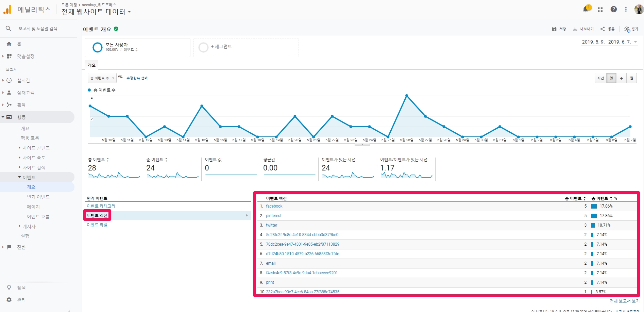
Task: Open 전체 보고서 보기 link
Action: click(624, 301)
